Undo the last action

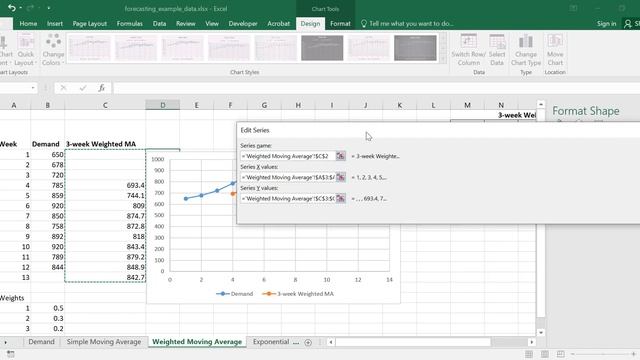click(11, 8)
